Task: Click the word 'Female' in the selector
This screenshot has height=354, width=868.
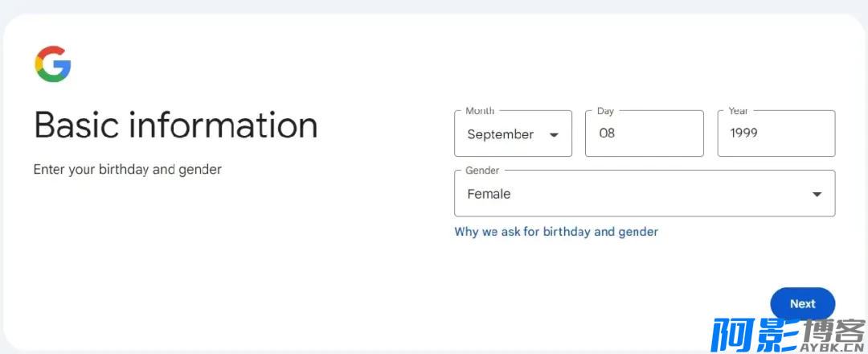Action: [x=489, y=194]
